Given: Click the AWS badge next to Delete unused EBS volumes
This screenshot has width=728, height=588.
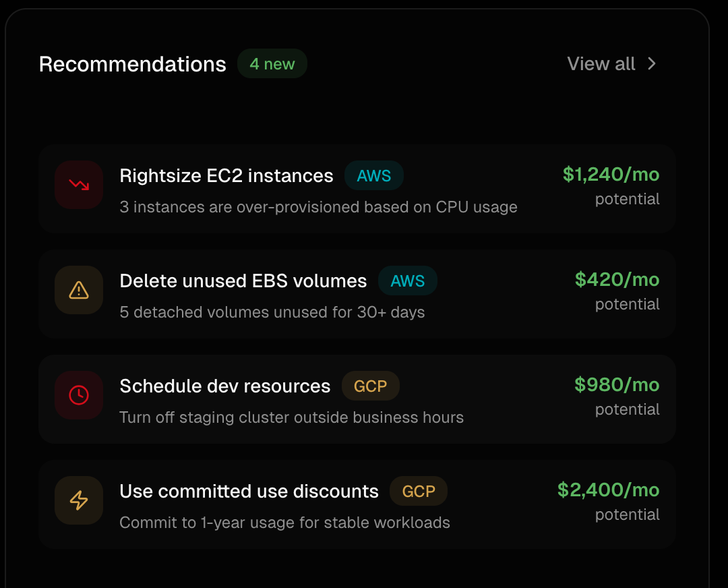Looking at the screenshot, I should [x=408, y=281].
